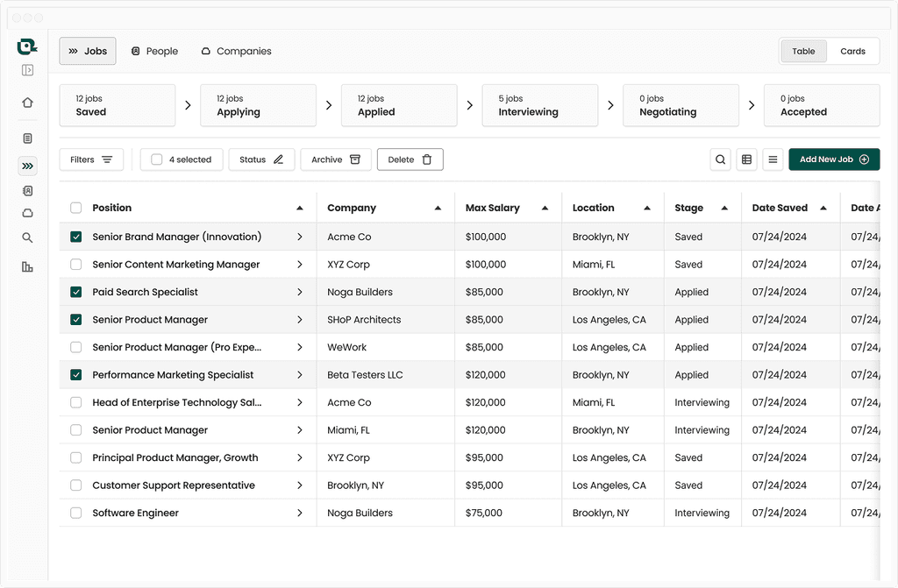
Task: Uncheck the Paid Search Specialist checkbox
Action: point(75,292)
